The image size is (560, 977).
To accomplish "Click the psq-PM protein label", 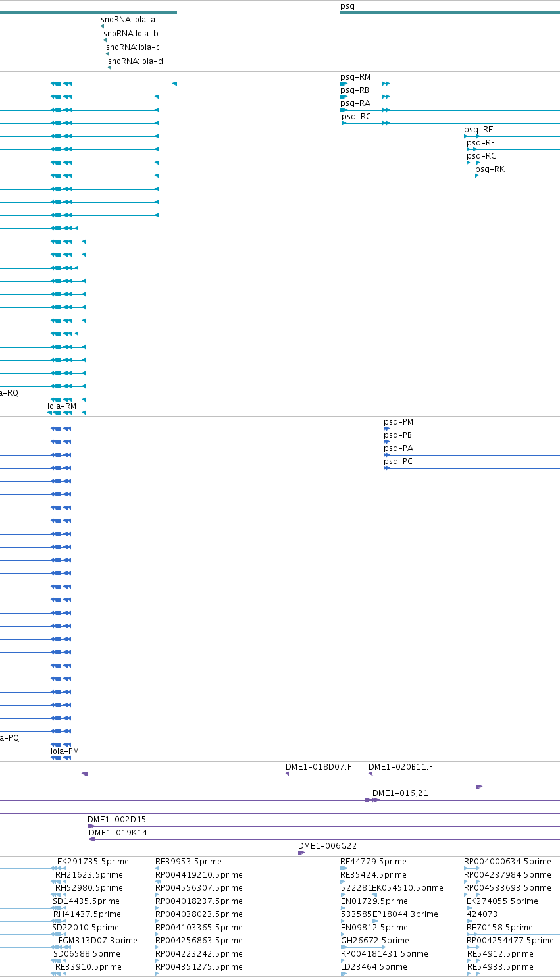I will pyautogui.click(x=399, y=422).
